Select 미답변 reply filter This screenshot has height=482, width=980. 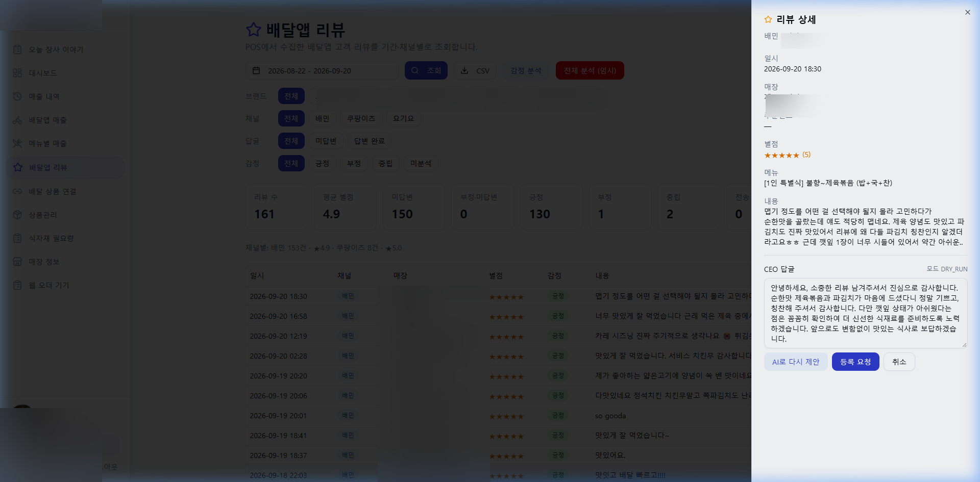[326, 141]
